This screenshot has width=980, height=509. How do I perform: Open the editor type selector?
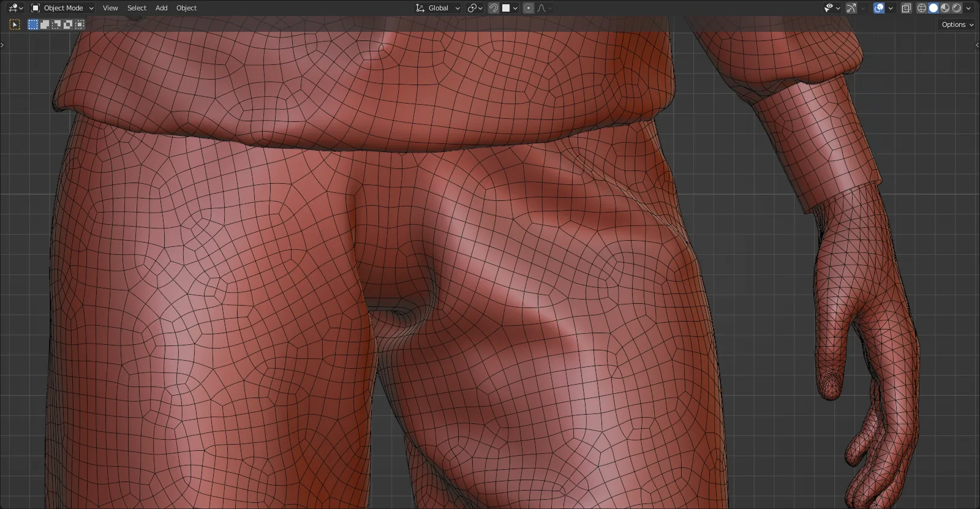(15, 8)
